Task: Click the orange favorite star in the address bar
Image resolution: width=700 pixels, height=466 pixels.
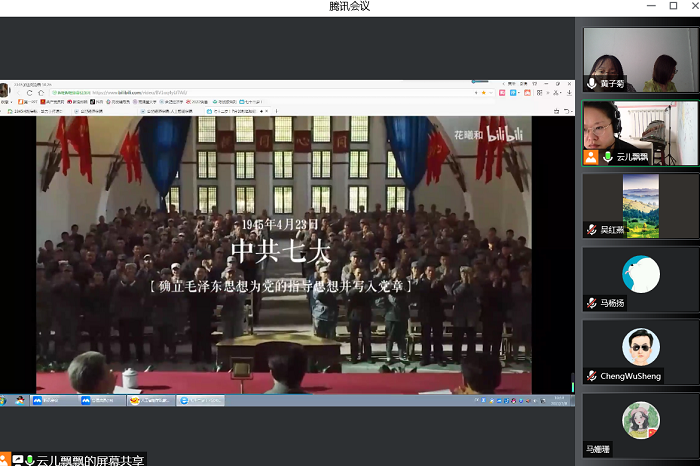Action: point(483,93)
